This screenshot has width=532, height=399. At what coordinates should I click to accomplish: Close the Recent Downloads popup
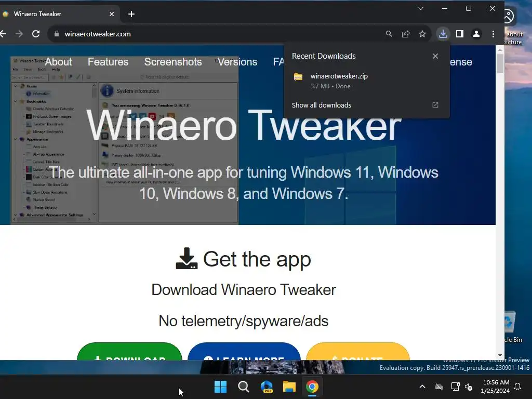coord(435,56)
